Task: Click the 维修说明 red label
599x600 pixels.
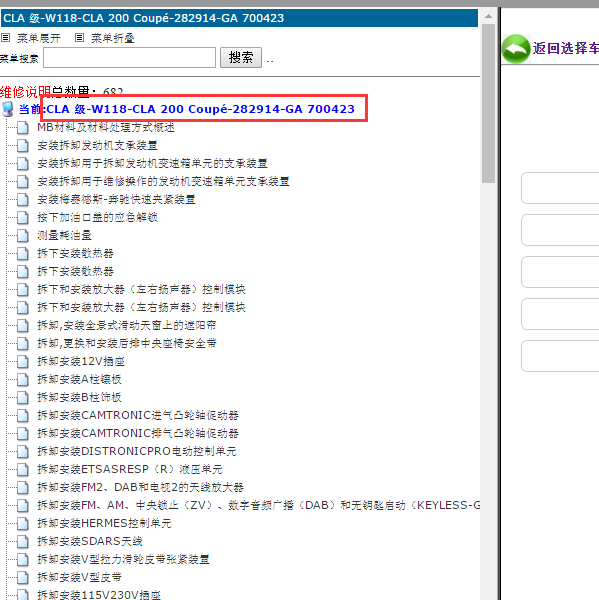Action: [25, 92]
